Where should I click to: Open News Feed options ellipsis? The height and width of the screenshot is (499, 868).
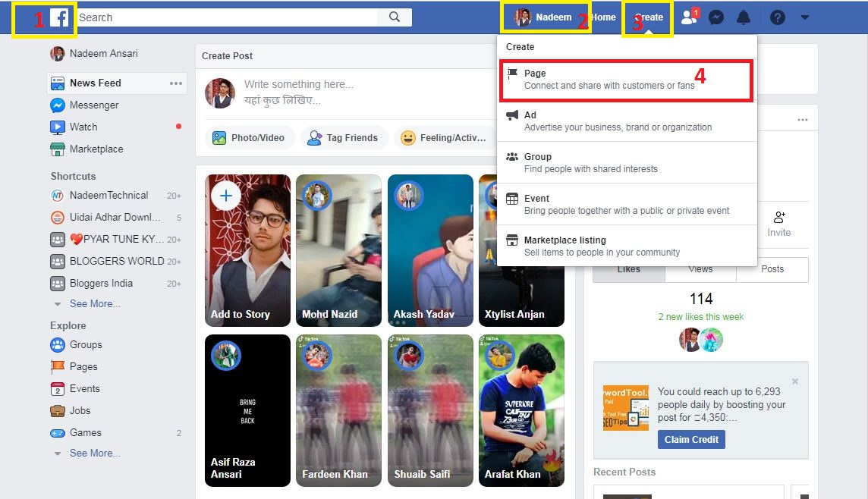[x=176, y=83]
